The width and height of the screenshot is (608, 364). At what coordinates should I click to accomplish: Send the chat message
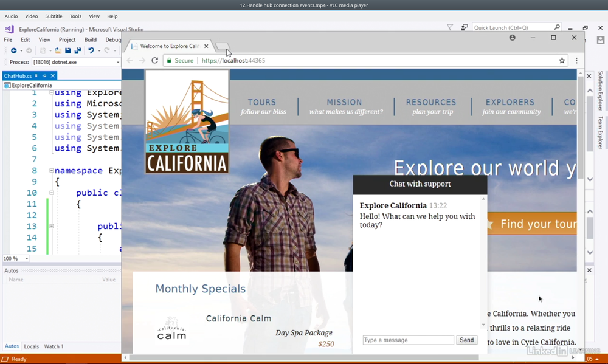(466, 340)
